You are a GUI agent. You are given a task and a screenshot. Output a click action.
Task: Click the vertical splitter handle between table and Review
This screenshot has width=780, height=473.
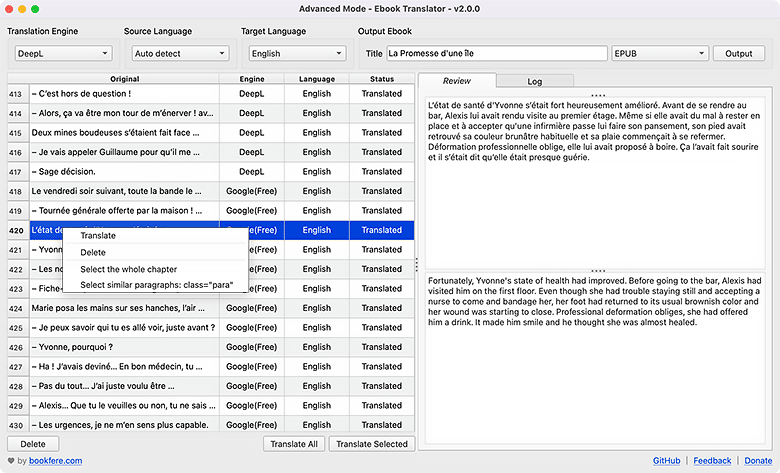[x=416, y=265]
